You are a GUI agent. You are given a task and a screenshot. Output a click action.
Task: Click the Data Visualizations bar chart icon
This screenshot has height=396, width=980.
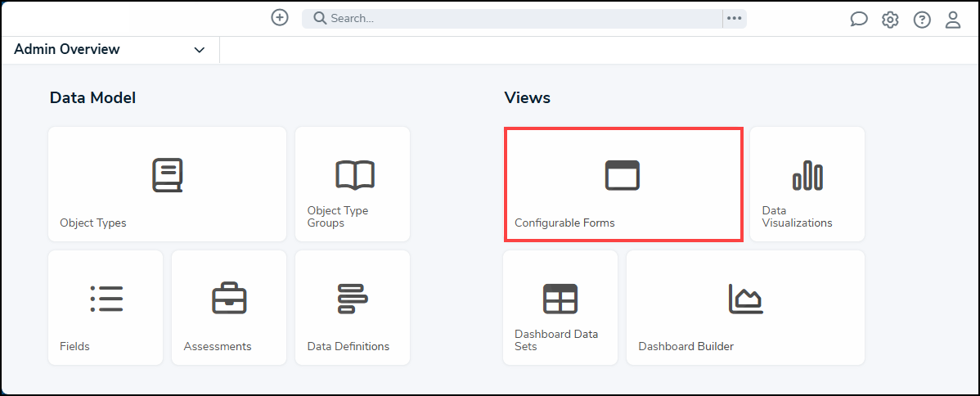[807, 175]
